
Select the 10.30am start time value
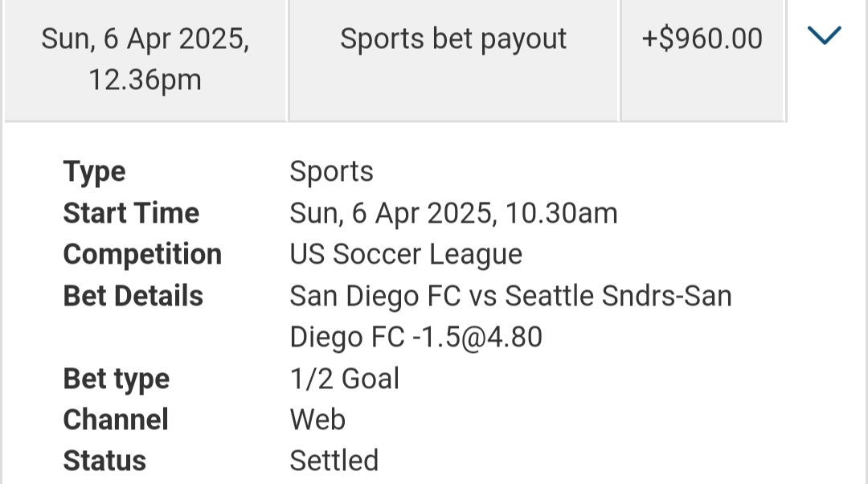[453, 213]
